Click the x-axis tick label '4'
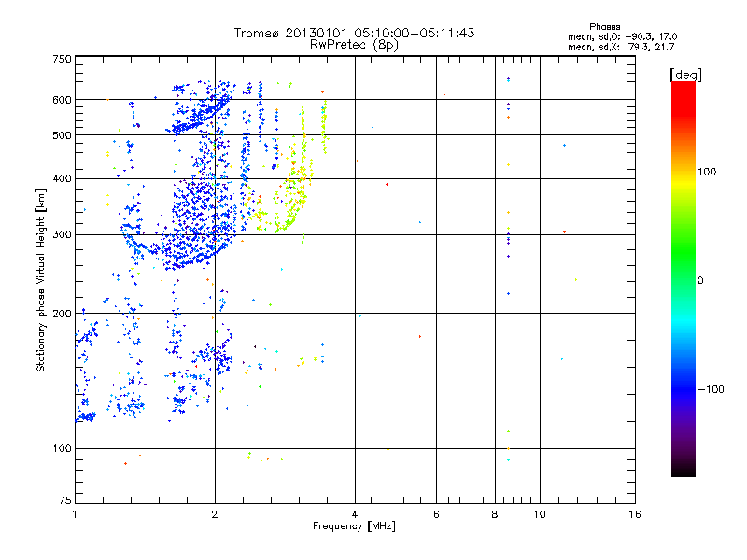This screenshot has width=747, height=560. (x=355, y=514)
